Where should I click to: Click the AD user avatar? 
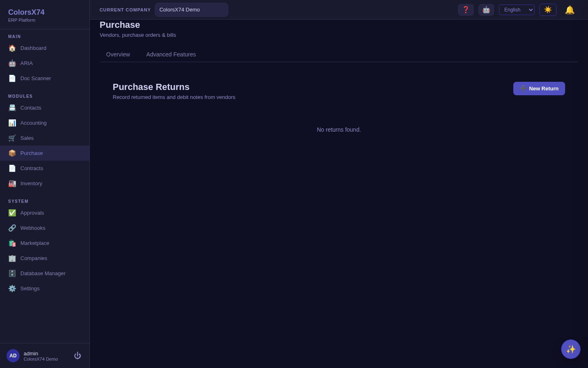tap(13, 356)
